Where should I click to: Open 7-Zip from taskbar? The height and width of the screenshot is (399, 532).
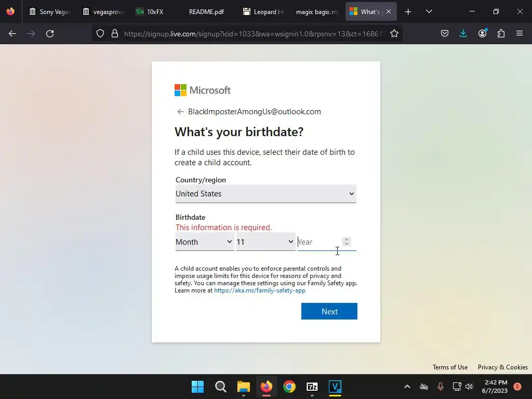pos(312,387)
